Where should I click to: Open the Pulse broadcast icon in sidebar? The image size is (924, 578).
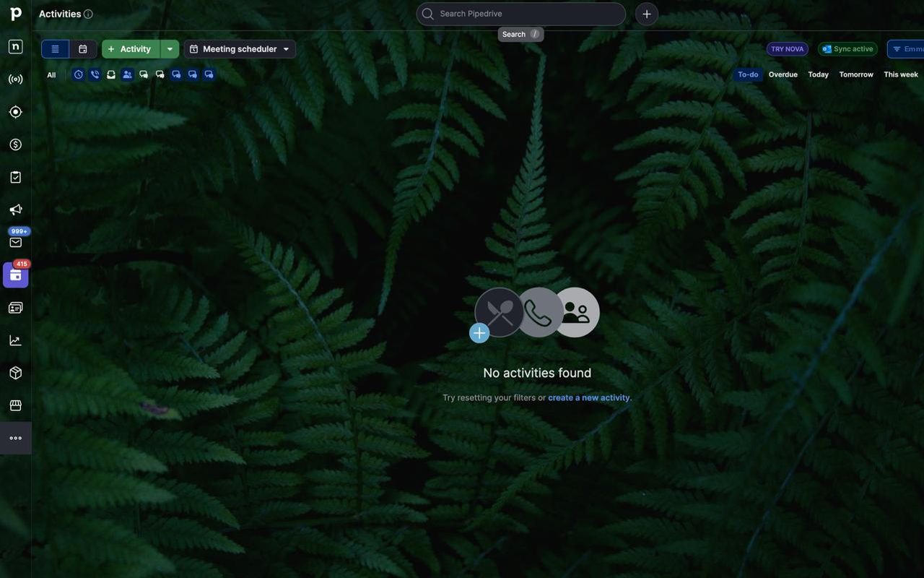[x=16, y=79]
